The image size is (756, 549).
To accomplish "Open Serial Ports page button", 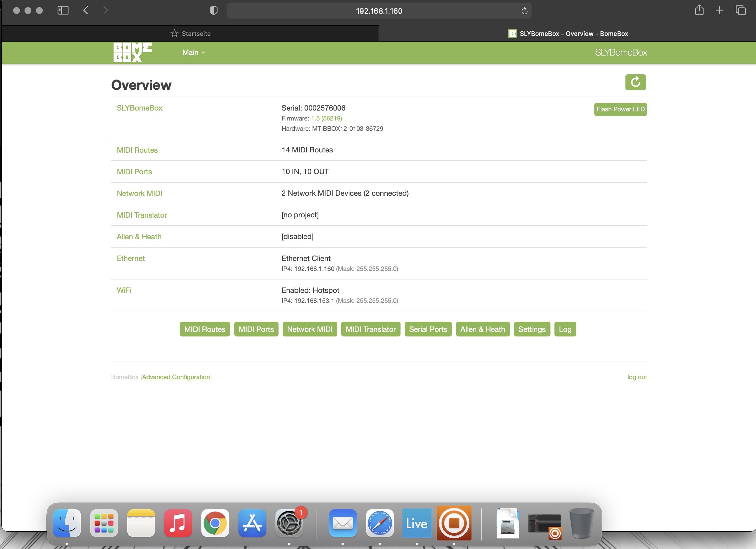I will pos(428,329).
